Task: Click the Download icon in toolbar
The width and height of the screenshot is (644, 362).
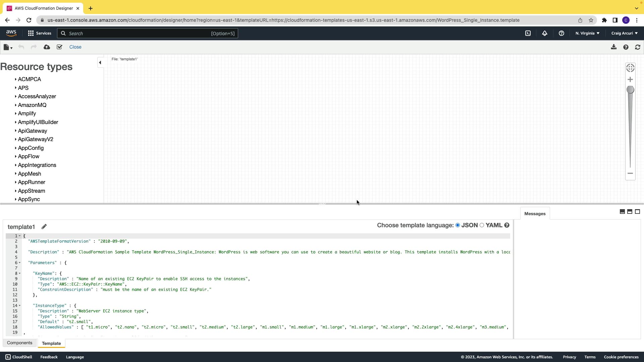Action: click(613, 47)
